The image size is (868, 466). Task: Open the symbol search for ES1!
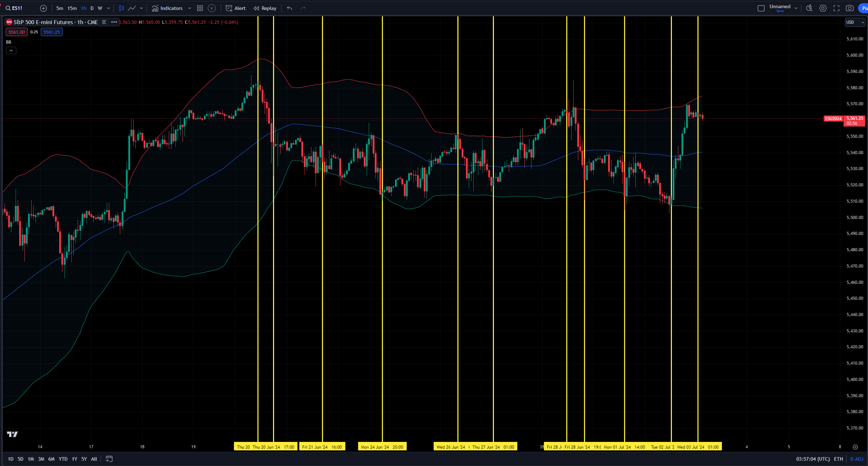(14, 8)
